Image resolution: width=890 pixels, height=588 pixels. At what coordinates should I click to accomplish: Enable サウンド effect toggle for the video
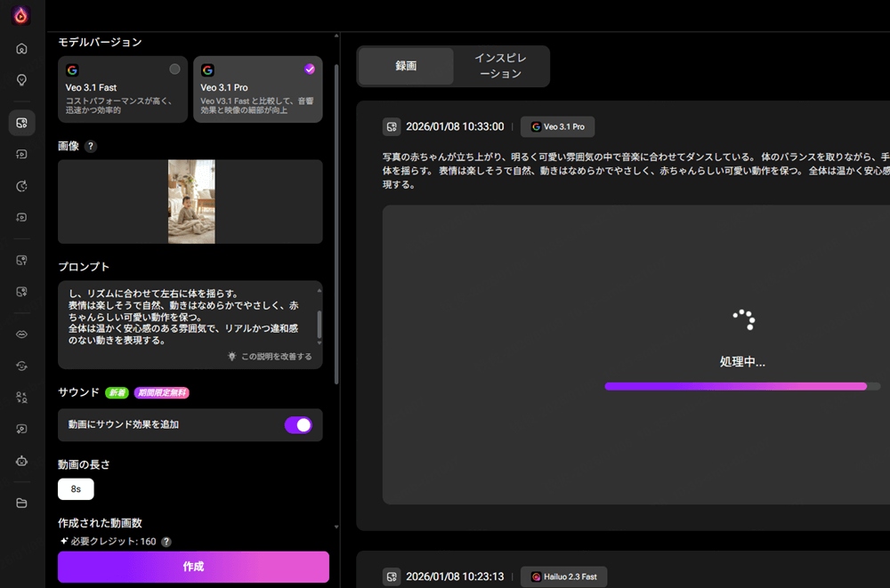click(x=299, y=425)
